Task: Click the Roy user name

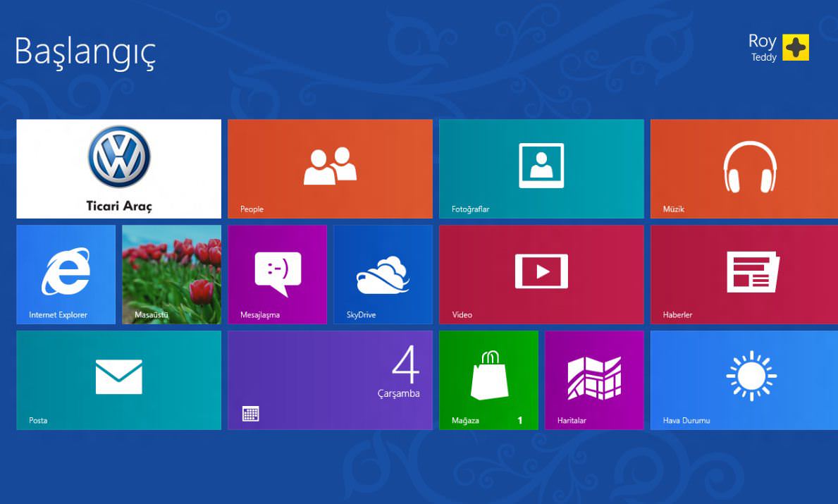Action: coord(762,42)
